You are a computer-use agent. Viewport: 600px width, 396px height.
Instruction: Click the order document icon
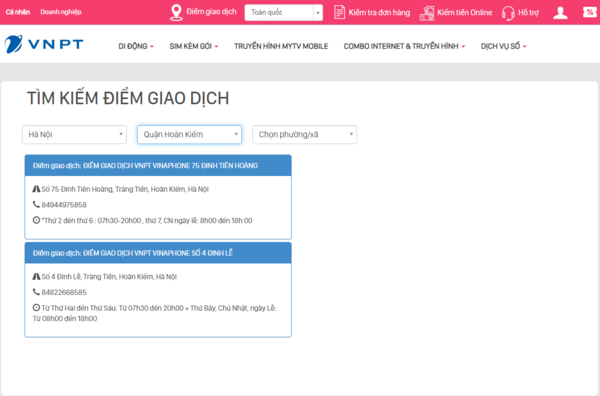coord(339,12)
